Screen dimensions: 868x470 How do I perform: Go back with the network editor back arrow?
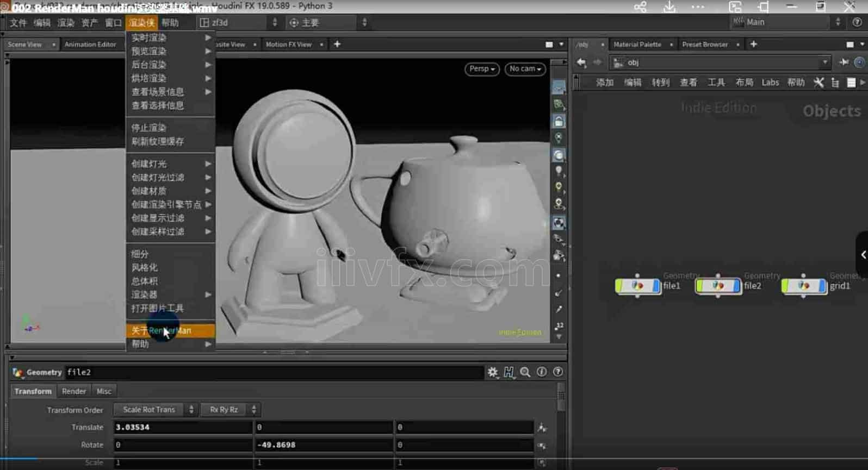(581, 62)
